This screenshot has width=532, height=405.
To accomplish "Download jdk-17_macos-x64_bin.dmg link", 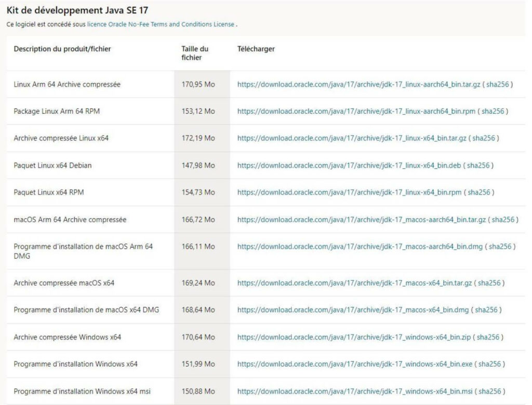I will [x=353, y=309].
